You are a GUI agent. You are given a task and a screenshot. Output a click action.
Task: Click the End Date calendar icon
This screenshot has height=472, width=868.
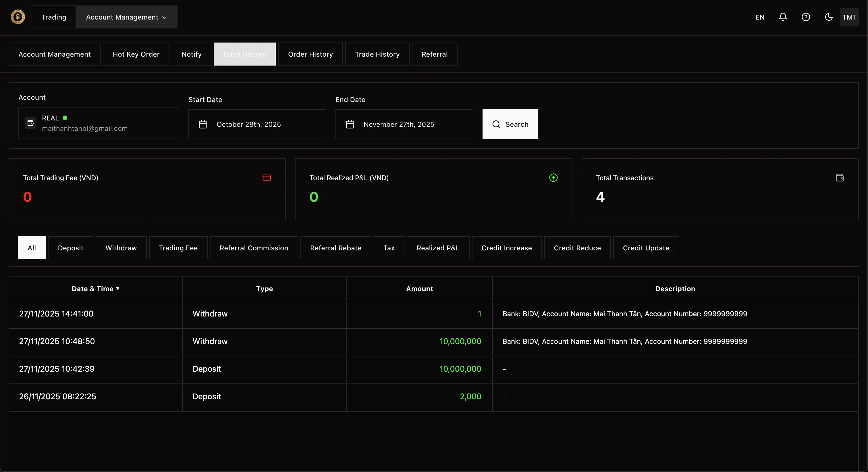click(x=350, y=124)
